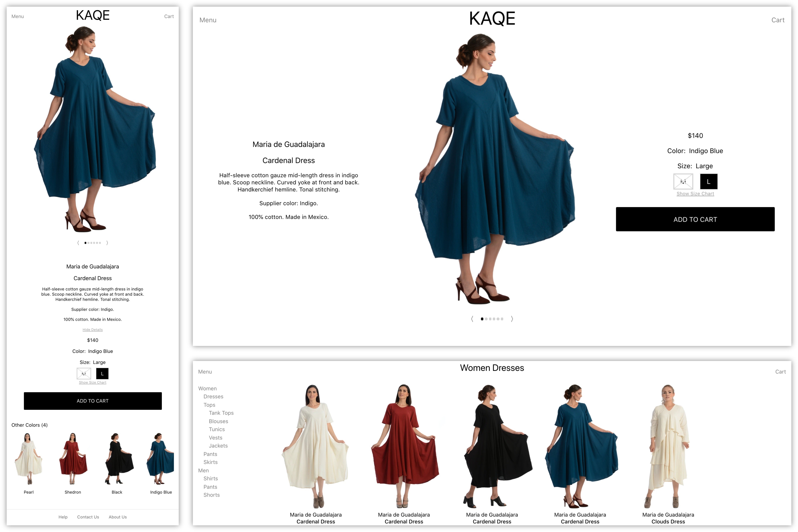798x532 pixels.
Task: Select Women category in side menu
Action: (x=207, y=389)
